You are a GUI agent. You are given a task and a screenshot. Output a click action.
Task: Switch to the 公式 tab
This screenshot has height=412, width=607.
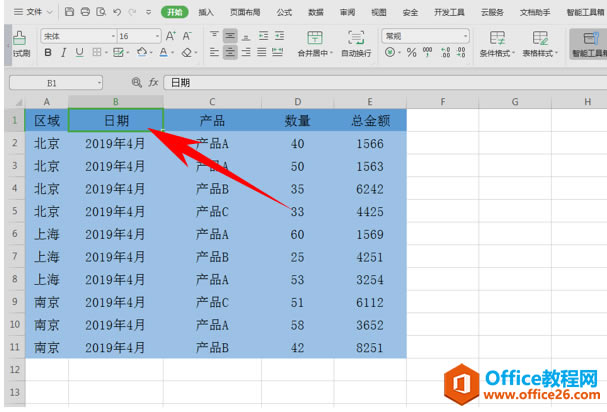(284, 12)
